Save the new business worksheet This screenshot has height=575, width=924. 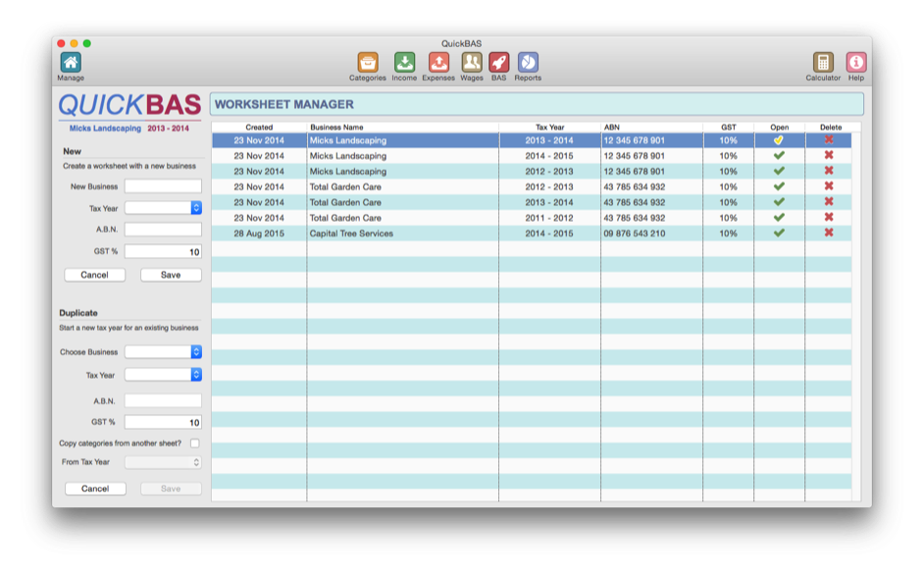171,275
